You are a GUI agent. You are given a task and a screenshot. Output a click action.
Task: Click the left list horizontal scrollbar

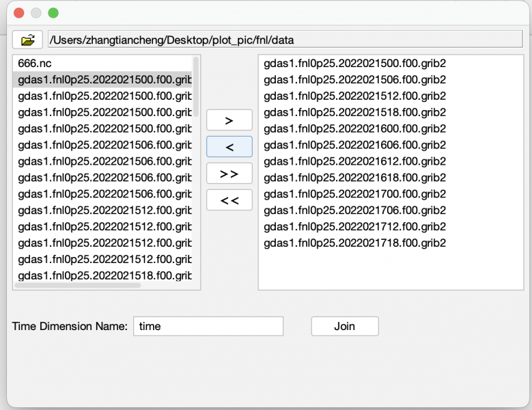pyautogui.click(x=76, y=286)
